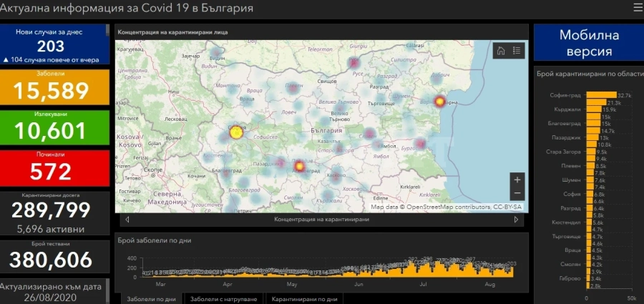
Task: Reset map to default home extent
Action: click(x=501, y=51)
